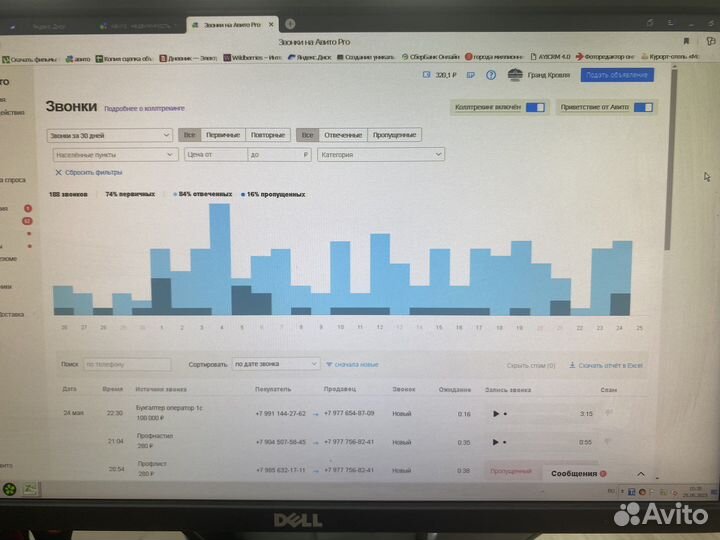Click the phone number search field
The image size is (720, 540).
pos(126,365)
